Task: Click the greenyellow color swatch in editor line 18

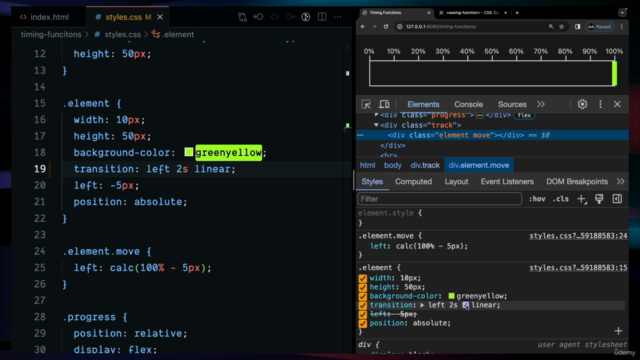Action: pos(189,152)
